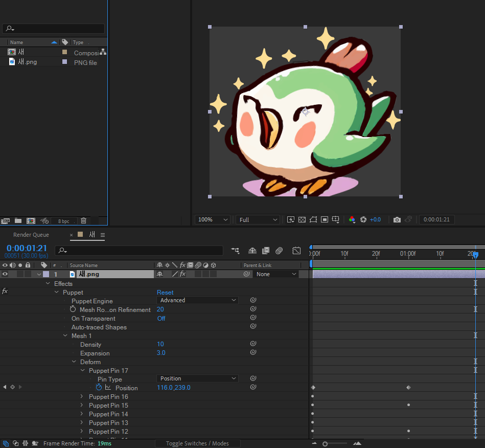The width and height of the screenshot is (485, 448).
Task: Click parent pick whip for 새.png layer
Action: point(246,274)
